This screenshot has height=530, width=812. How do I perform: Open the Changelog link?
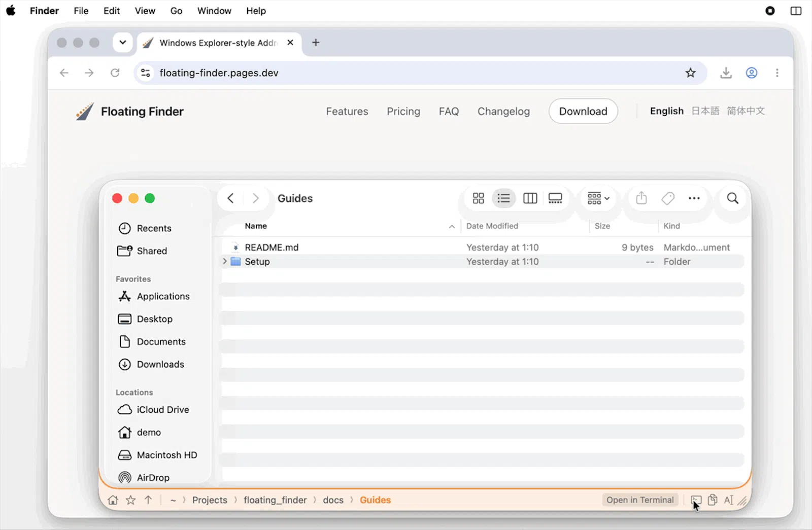click(503, 112)
